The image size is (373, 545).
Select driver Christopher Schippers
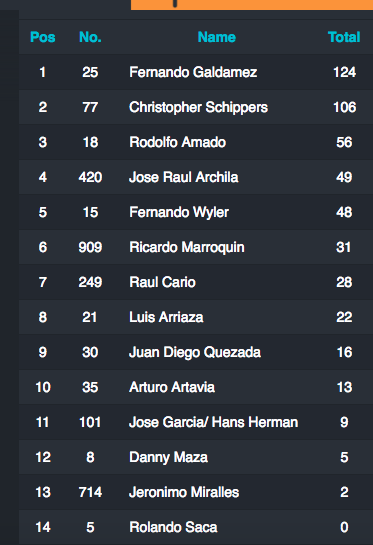(198, 107)
